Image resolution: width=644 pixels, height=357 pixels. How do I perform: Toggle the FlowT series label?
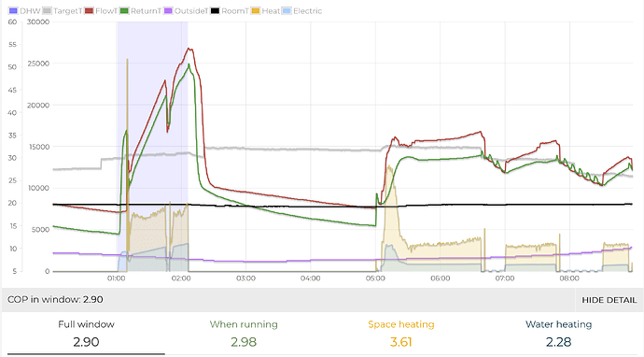pos(106,11)
